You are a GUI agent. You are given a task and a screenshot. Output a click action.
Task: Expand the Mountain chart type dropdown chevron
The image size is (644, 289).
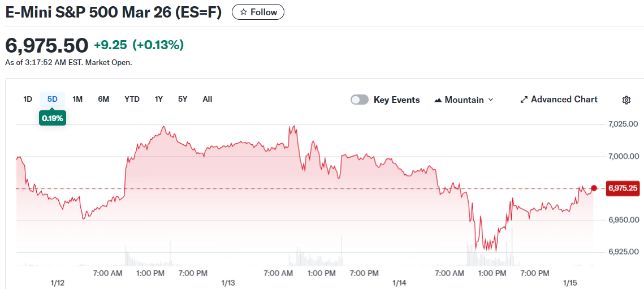tap(490, 100)
